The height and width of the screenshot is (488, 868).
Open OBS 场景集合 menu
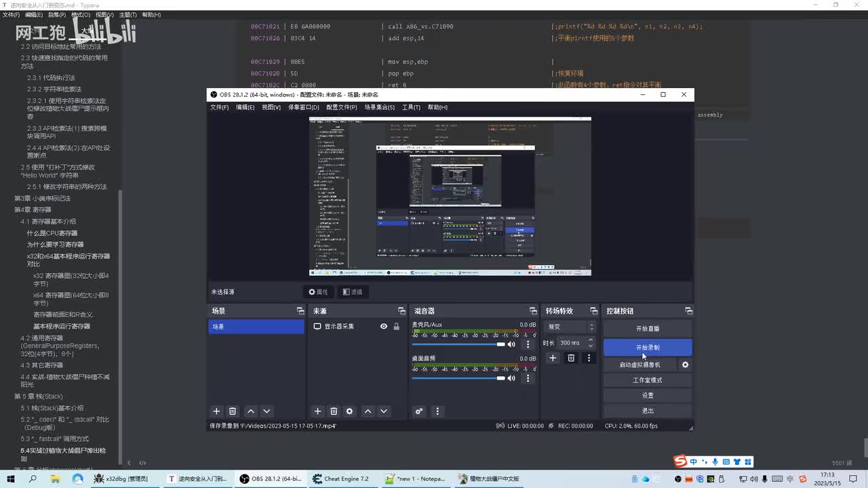point(379,107)
